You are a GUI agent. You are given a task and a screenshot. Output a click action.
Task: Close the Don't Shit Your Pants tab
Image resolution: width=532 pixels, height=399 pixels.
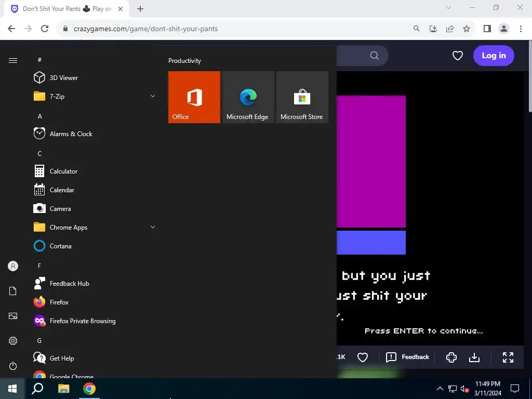pos(121,9)
